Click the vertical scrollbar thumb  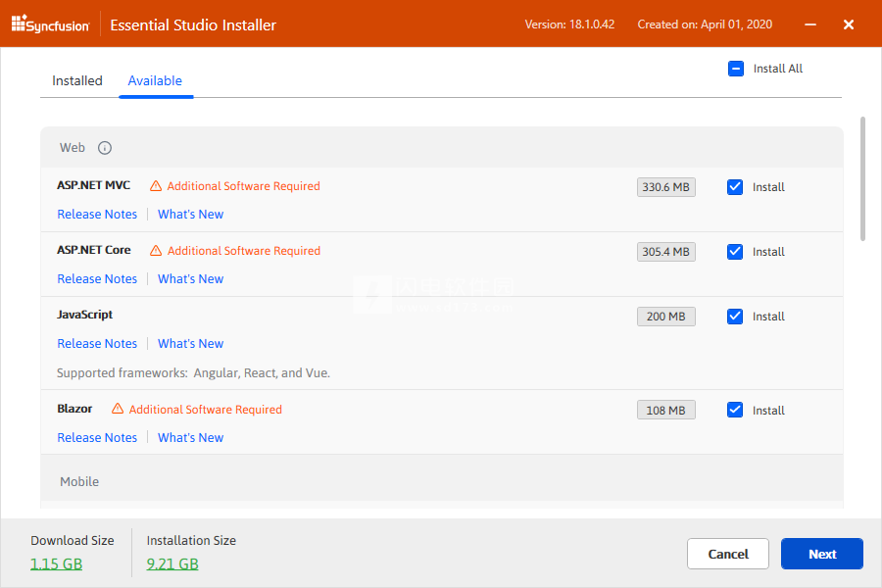point(862,179)
